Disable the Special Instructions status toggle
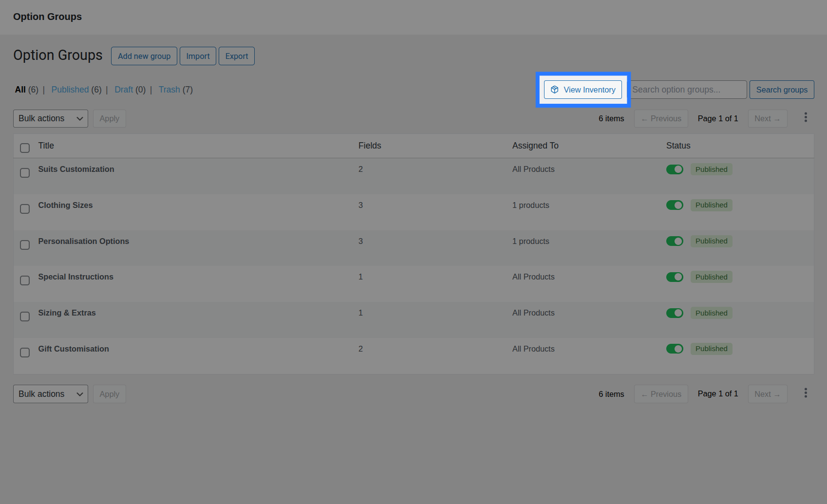Image resolution: width=827 pixels, height=504 pixels. 675,277
